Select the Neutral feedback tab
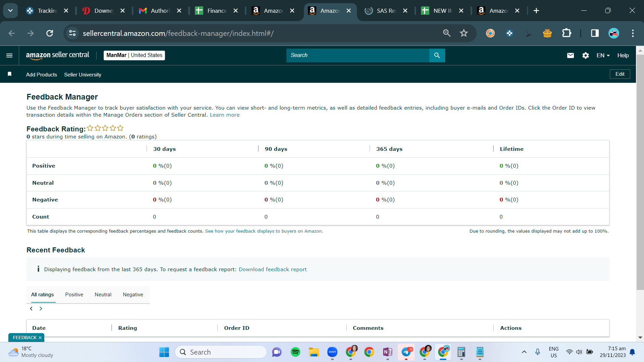The image size is (644, 362). (103, 295)
